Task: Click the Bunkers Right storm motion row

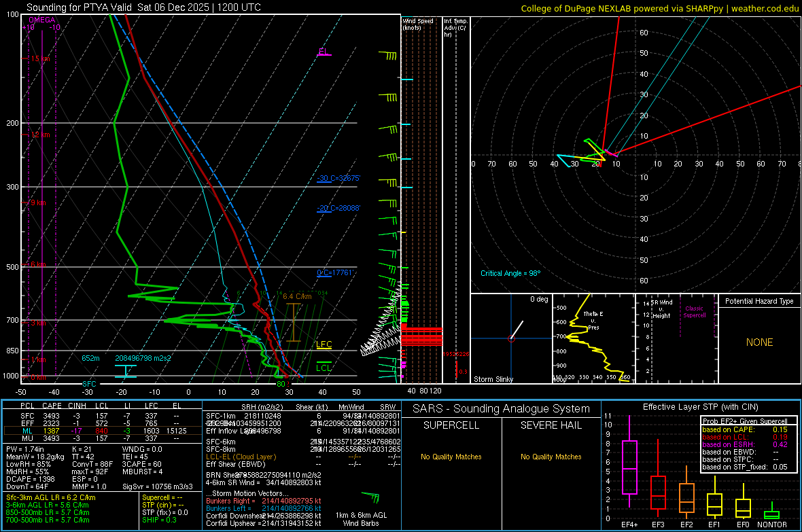Action: click(264, 501)
